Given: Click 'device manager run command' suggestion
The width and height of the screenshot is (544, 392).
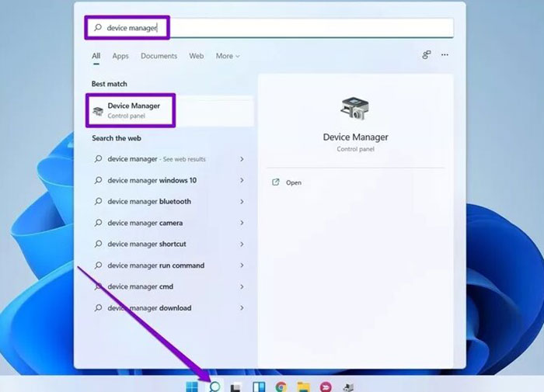Looking at the screenshot, I should (155, 265).
